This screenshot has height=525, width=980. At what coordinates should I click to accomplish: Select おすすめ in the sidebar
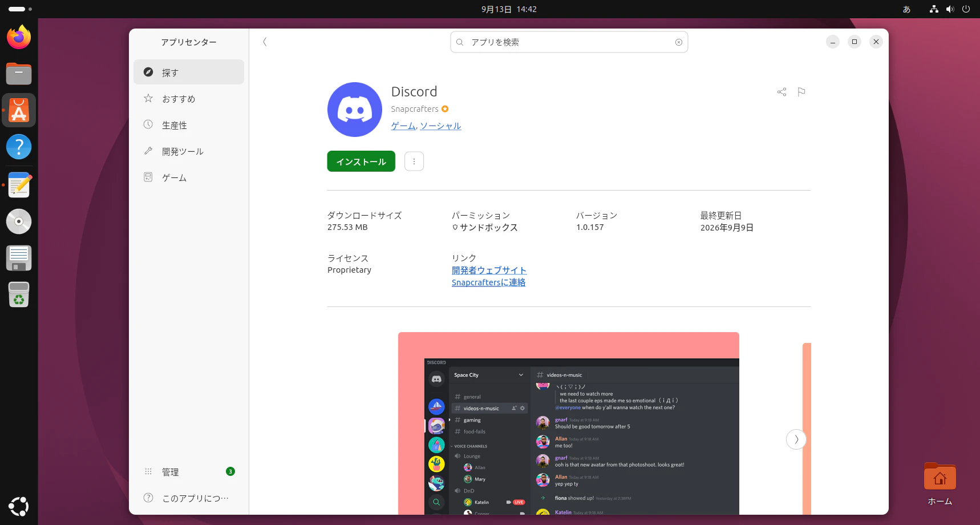coord(189,98)
